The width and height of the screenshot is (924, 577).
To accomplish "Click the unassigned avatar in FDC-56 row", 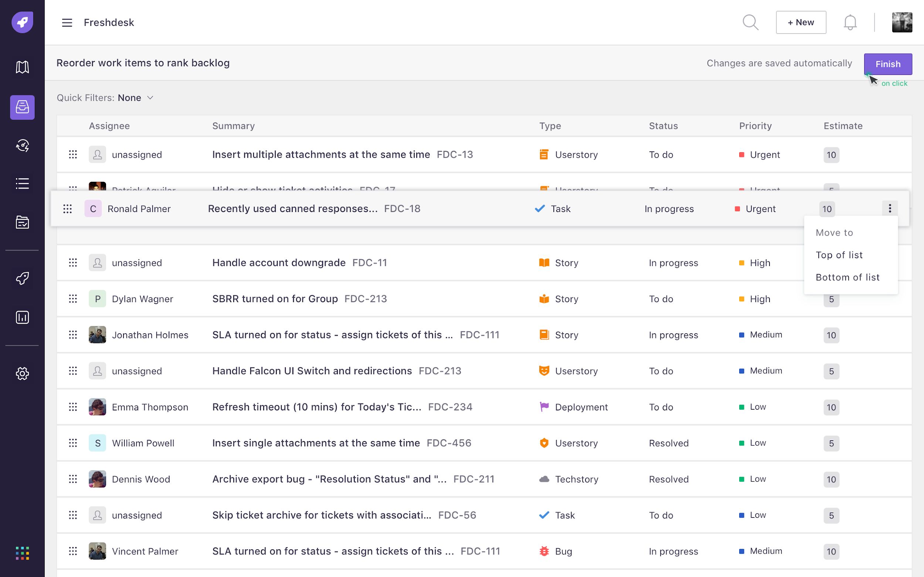I will tap(97, 515).
